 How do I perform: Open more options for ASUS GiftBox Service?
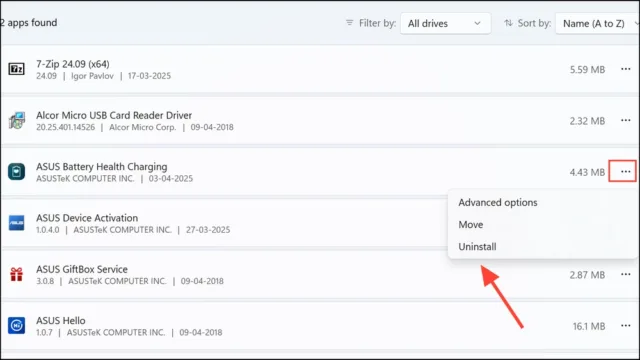tap(625, 274)
